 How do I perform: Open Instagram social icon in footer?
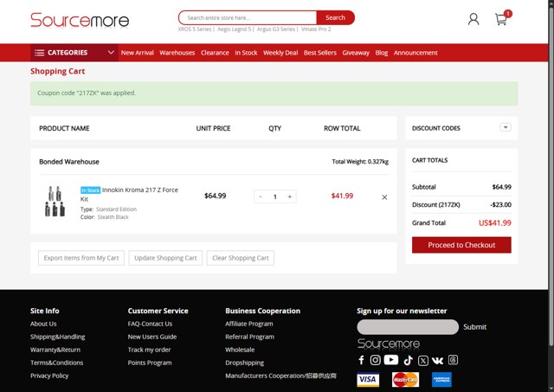[375, 360]
